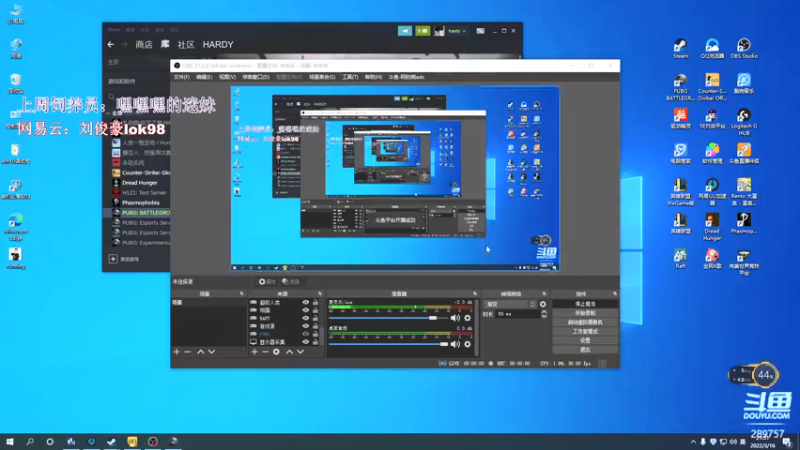800x450 pixels.
Task: Click 停止推流 button in OBS controls
Action: (x=585, y=304)
